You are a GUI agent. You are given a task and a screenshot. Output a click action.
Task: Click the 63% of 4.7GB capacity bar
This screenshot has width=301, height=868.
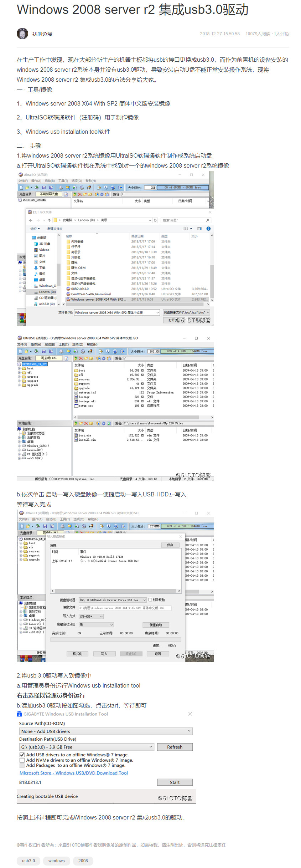tap(187, 351)
